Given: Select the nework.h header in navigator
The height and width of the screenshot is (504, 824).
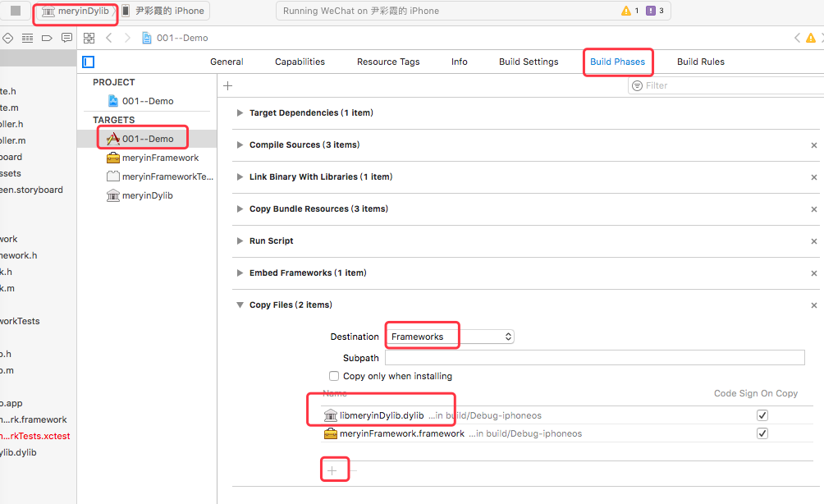Looking at the screenshot, I should point(19,255).
